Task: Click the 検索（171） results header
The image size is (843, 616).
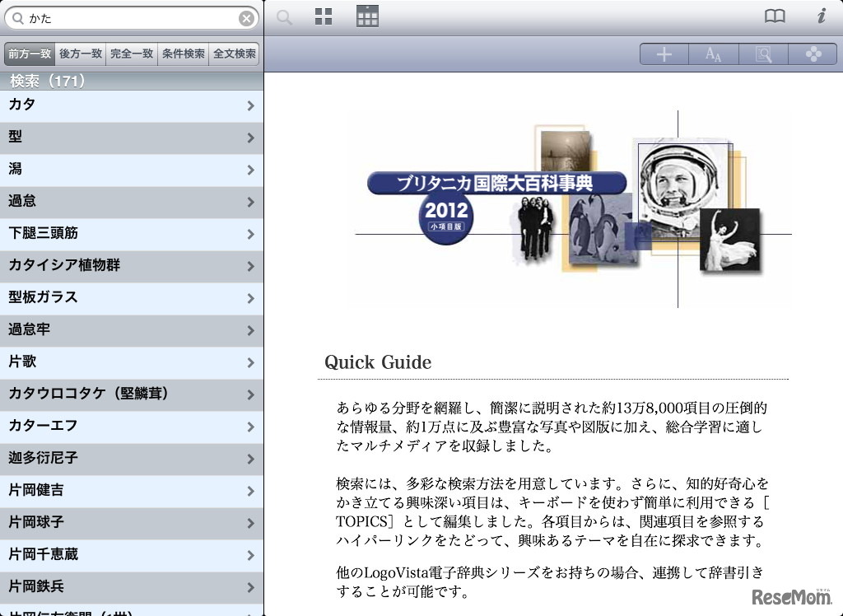Action: 132,82
